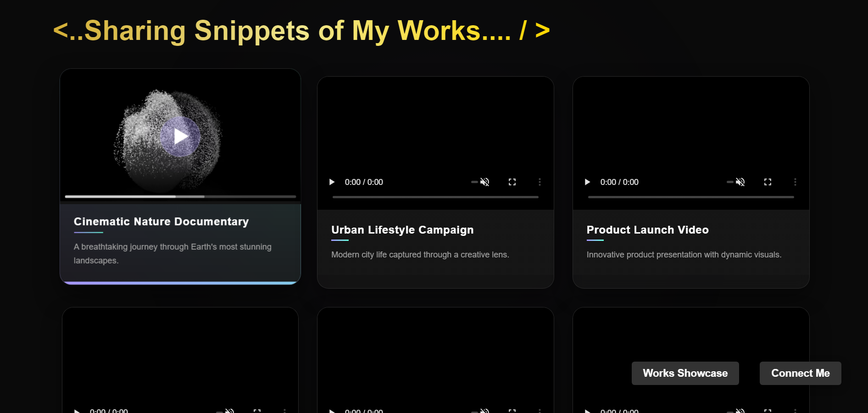Click the Urban Lifestyle Campaign time display 0:00 / 0:00

coord(364,182)
